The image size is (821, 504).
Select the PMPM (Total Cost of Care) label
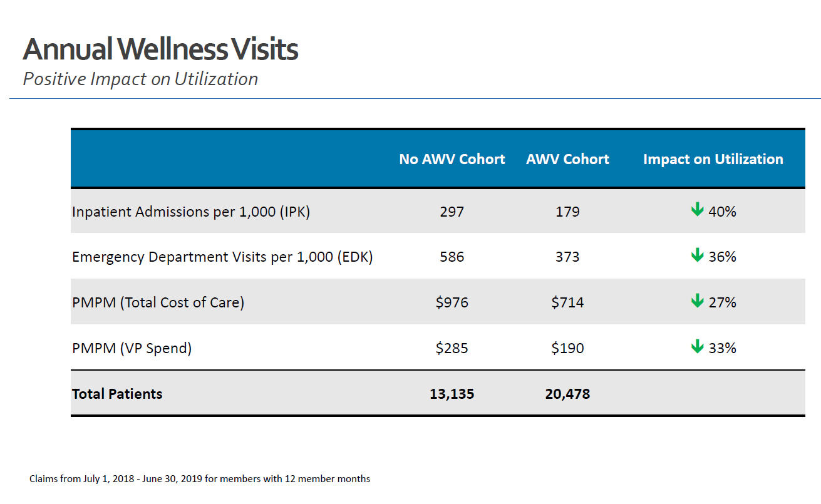pos(158,302)
